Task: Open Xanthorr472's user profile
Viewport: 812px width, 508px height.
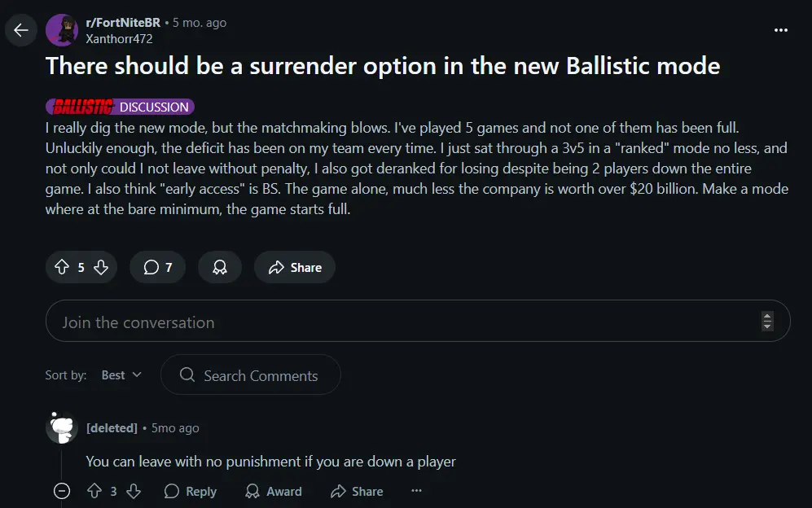Action: pyautogui.click(x=119, y=39)
